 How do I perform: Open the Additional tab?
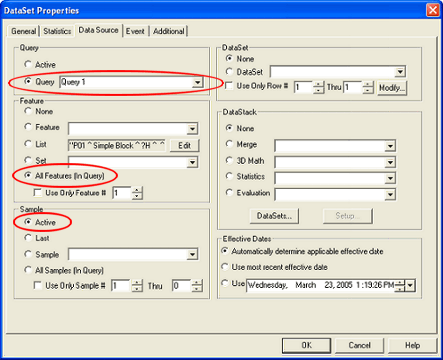coord(169,31)
